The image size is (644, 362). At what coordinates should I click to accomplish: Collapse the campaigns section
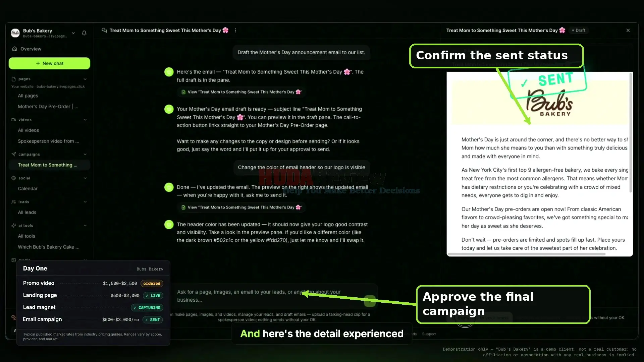click(x=85, y=154)
